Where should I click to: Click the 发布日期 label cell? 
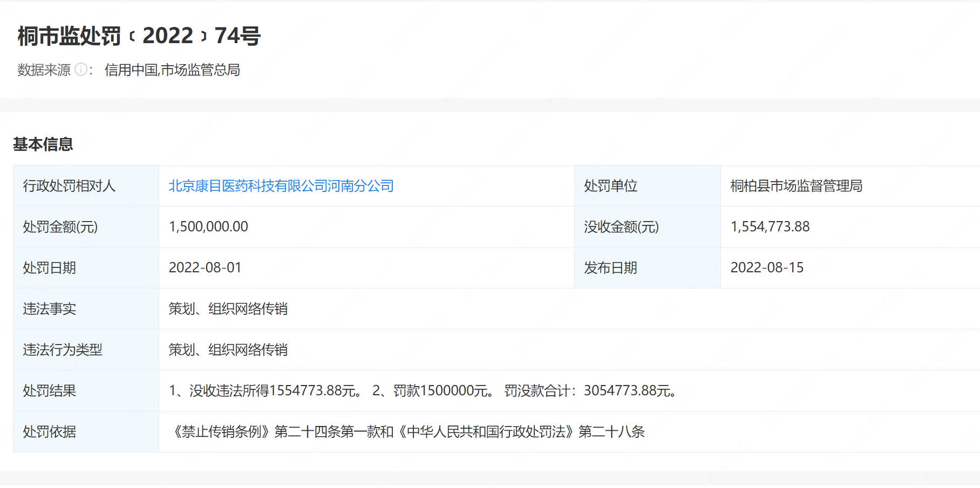[x=611, y=268]
